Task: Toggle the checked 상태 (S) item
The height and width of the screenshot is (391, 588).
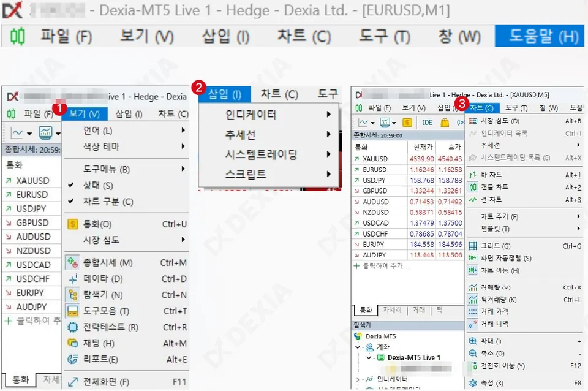Action: (x=126, y=185)
